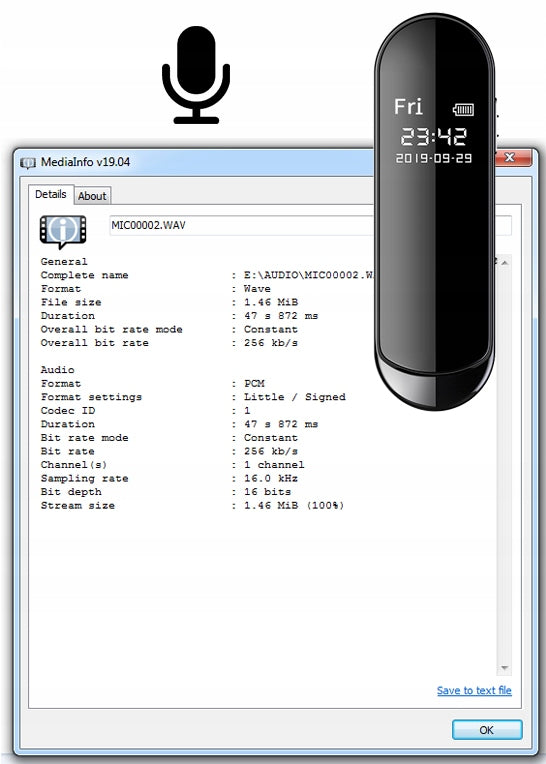Click the 23:42 time on recorder

(433, 137)
